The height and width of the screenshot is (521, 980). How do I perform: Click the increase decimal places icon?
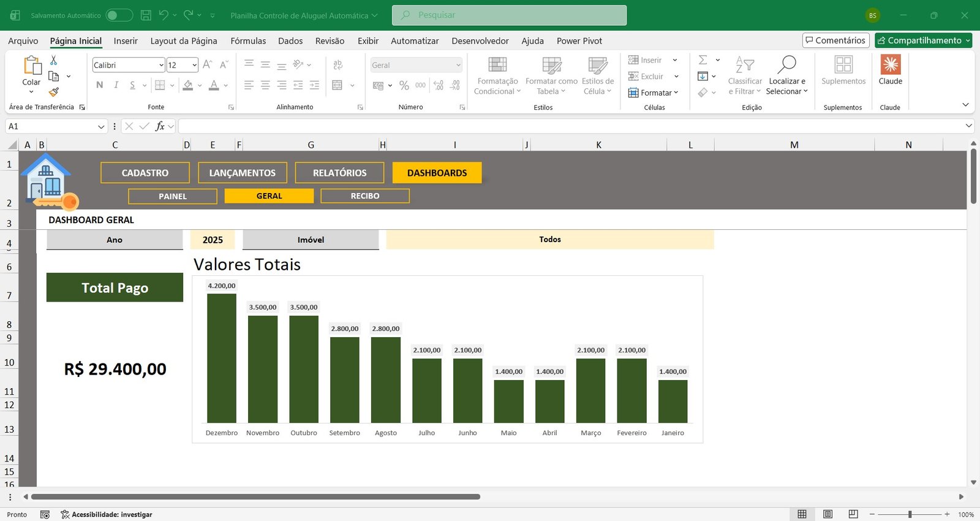[439, 85]
